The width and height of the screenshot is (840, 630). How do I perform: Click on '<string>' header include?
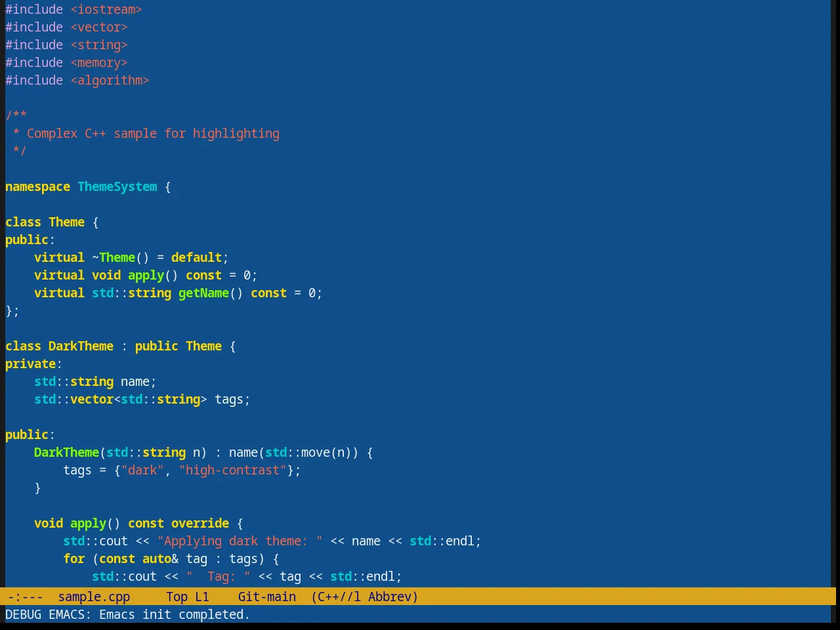point(99,45)
